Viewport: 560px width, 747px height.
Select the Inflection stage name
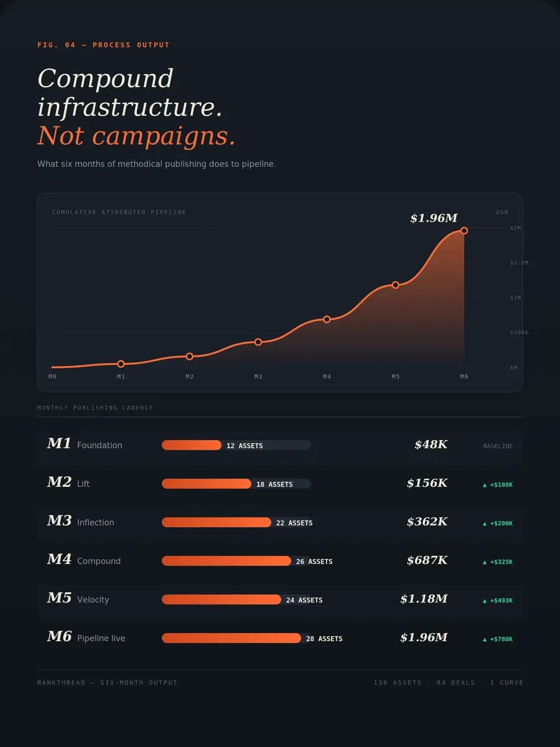pyautogui.click(x=96, y=522)
